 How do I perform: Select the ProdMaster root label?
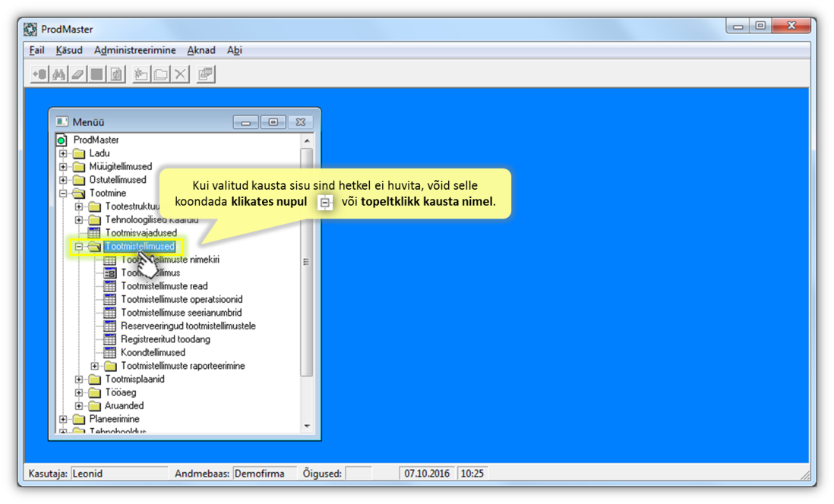(96, 140)
